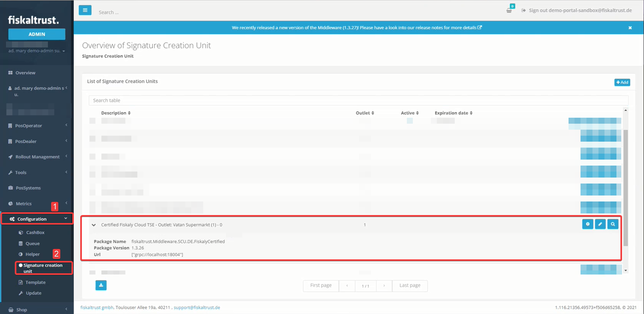
Task: Collapse the Certified Fiskaly Cloud TSE row
Action: pos(94,225)
